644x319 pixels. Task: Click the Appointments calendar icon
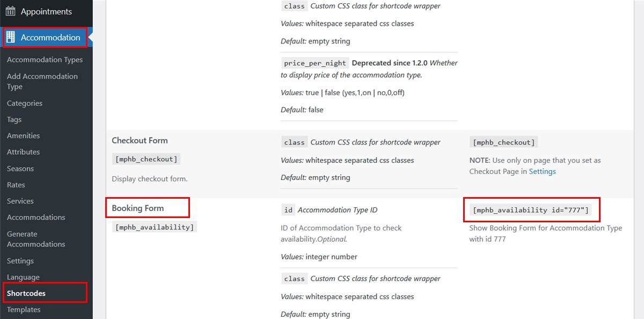[11, 11]
